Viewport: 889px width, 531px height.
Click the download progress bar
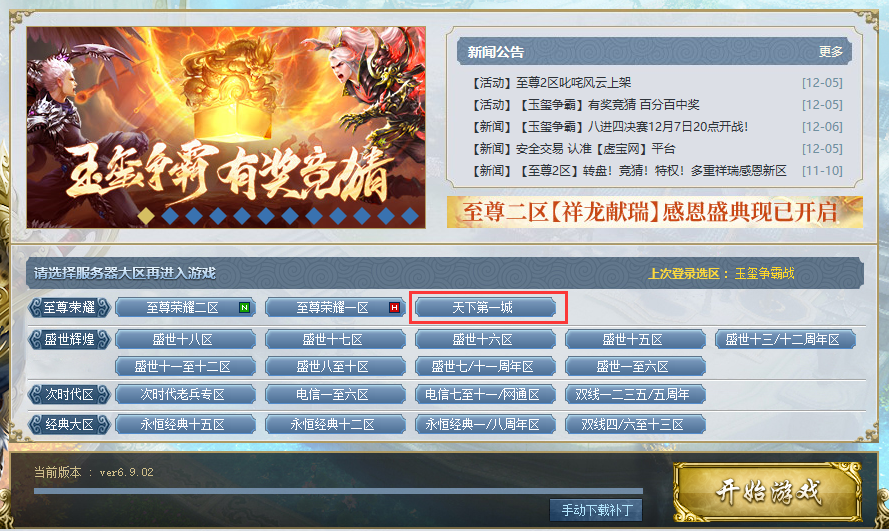338,491
